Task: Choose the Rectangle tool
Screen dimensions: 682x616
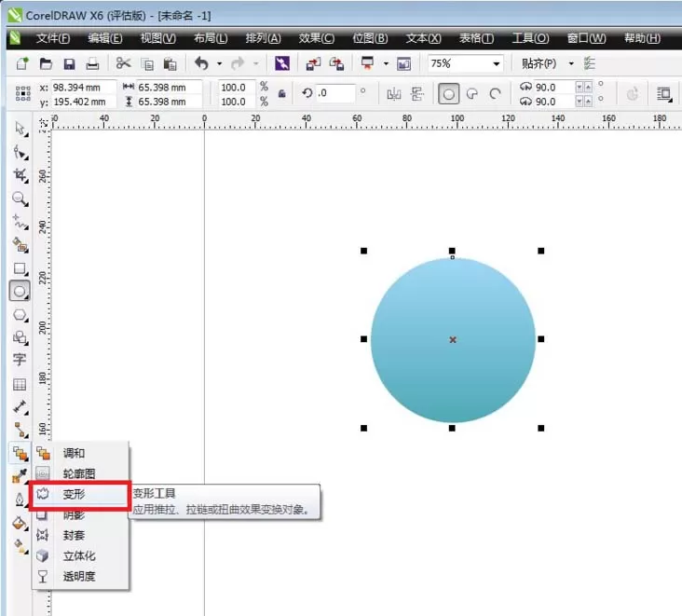Action: point(20,268)
